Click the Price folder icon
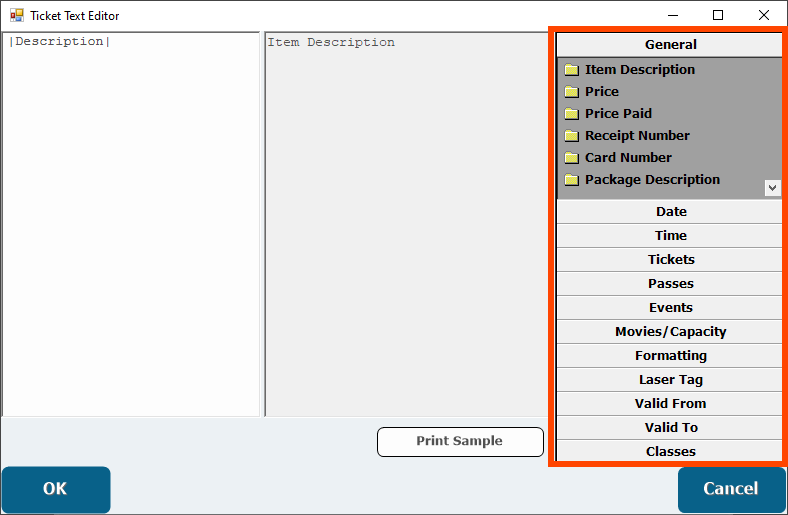The height and width of the screenshot is (515, 788). tap(571, 92)
